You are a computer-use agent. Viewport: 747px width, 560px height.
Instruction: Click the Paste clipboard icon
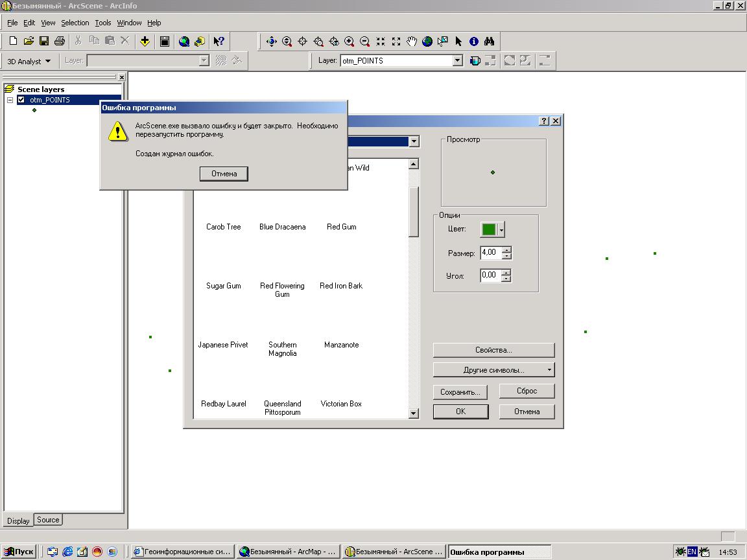(110, 41)
